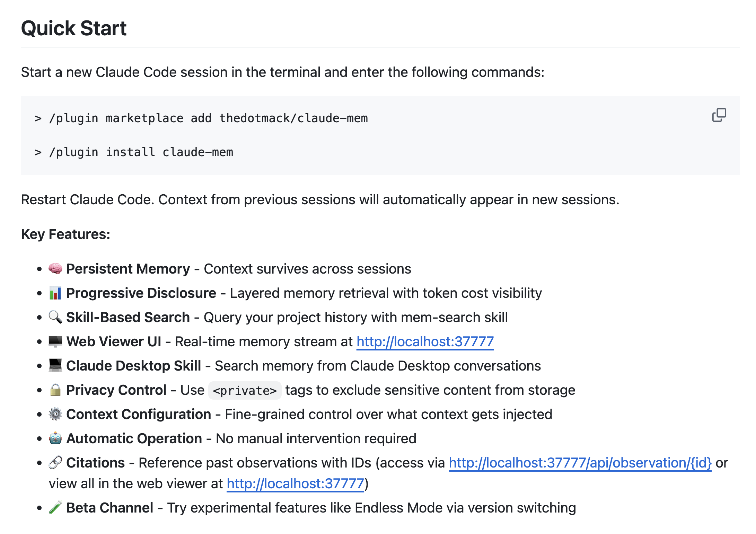Click the laptop emoji beside Claude Desktop Skill

pos(55,366)
